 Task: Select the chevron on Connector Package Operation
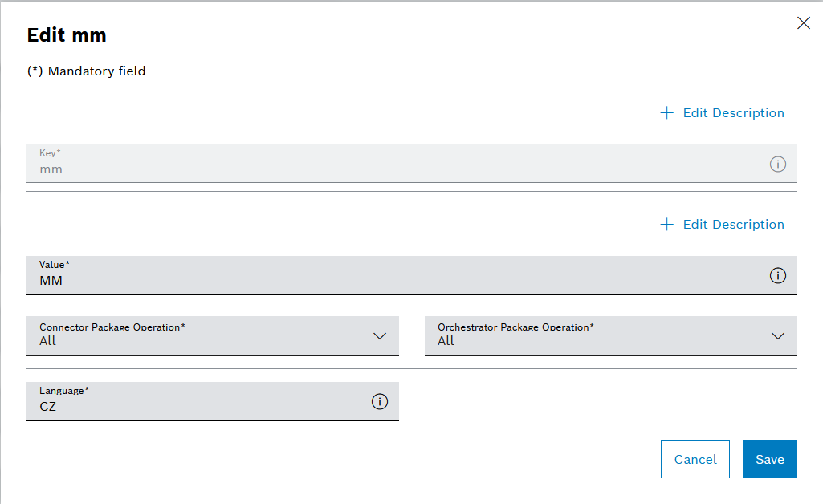click(x=380, y=336)
